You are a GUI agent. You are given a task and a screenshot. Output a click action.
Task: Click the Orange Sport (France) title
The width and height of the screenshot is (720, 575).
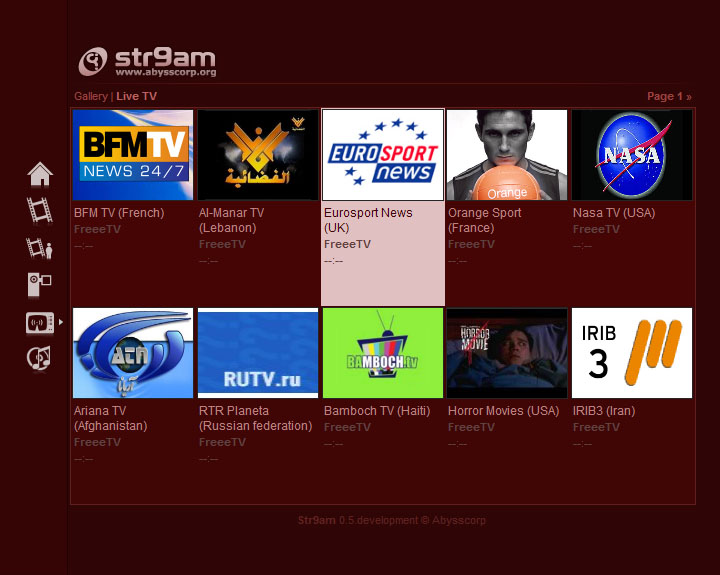tap(484, 220)
